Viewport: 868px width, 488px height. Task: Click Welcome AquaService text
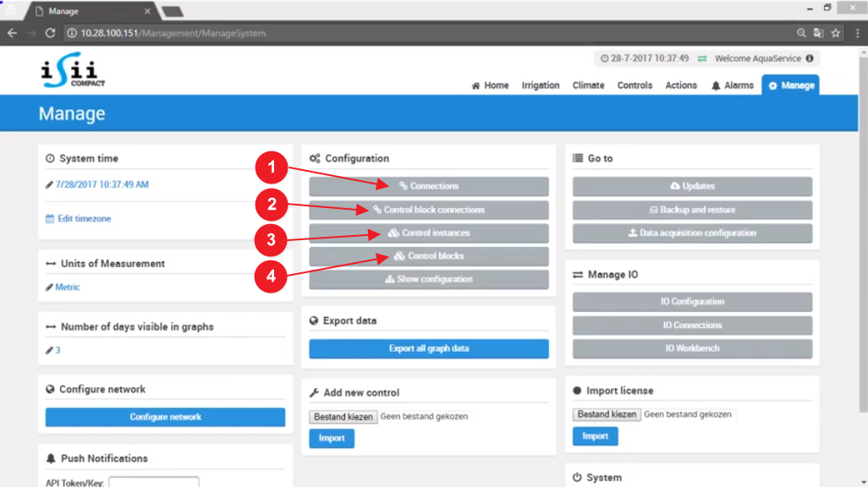pos(758,58)
